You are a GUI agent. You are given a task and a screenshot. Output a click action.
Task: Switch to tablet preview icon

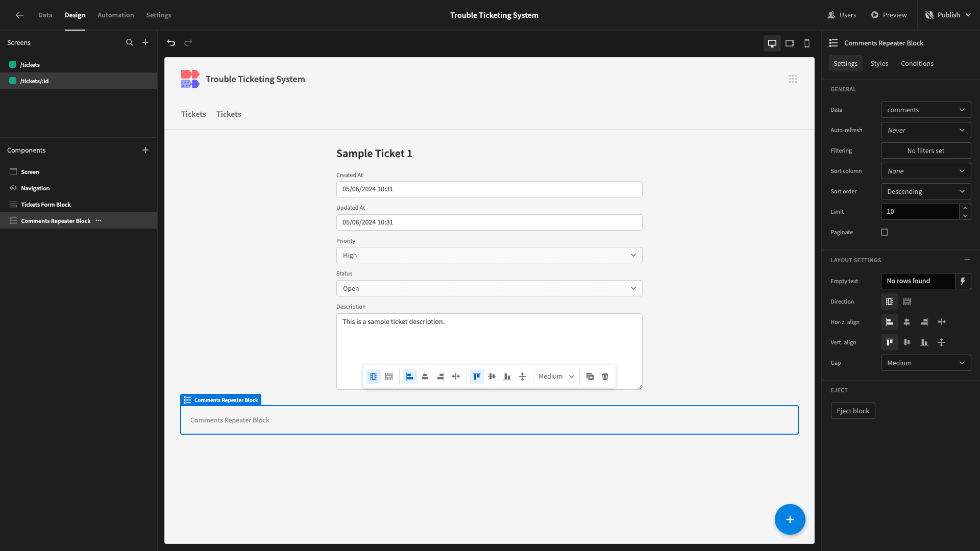[790, 43]
